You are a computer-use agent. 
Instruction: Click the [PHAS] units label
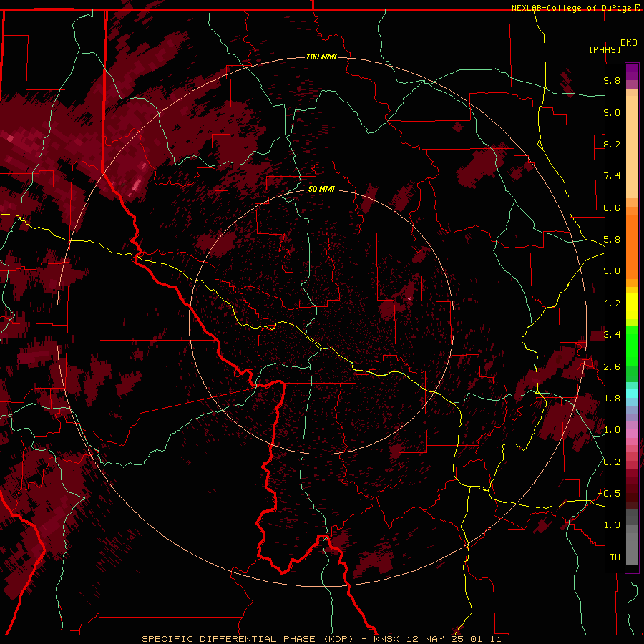point(605,49)
